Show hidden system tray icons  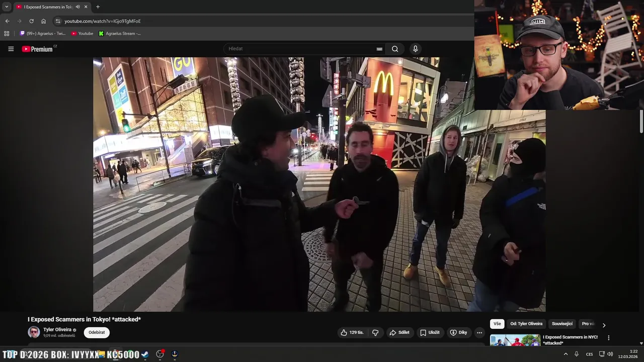click(x=566, y=354)
